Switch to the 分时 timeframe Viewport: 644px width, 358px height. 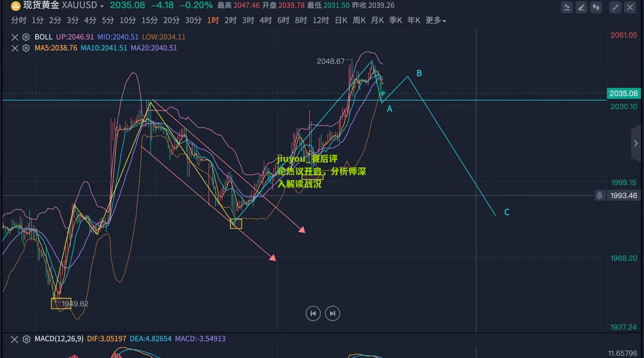pos(19,21)
